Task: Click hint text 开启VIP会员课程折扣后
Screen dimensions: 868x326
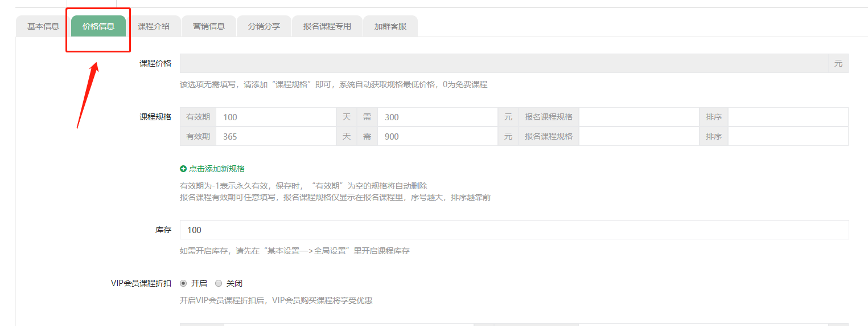Action: coord(276,300)
